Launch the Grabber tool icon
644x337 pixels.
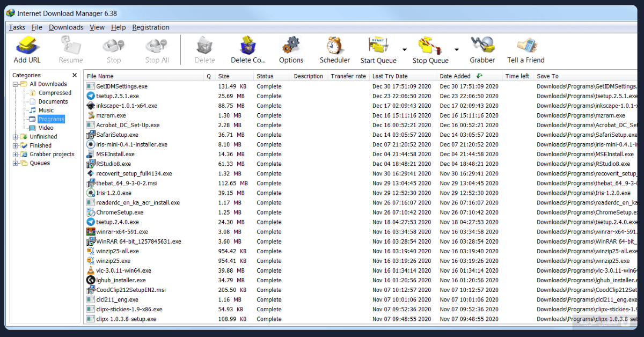point(482,45)
